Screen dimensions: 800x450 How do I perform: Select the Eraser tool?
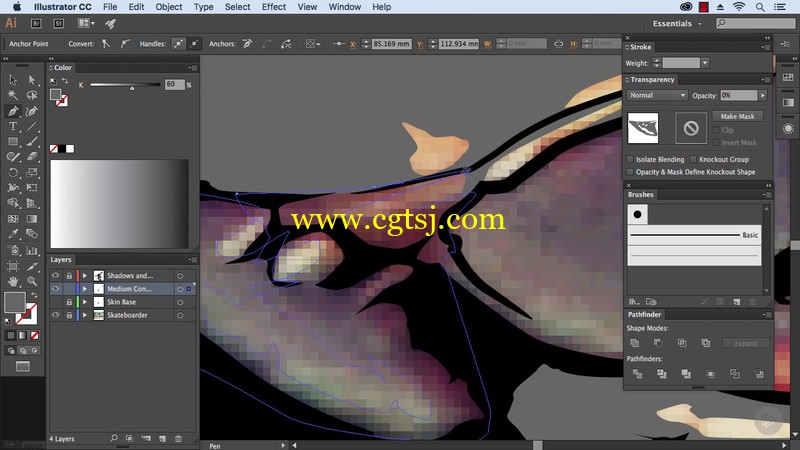click(32, 157)
